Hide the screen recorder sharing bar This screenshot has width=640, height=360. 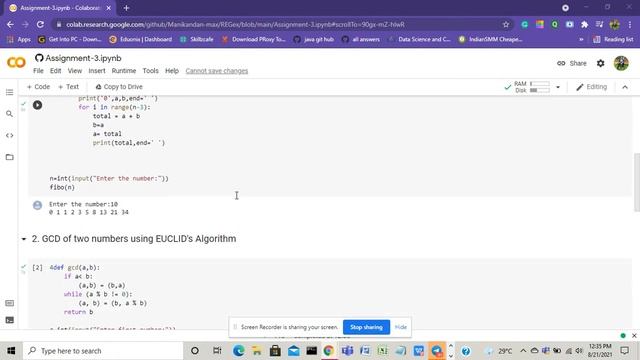tap(400, 327)
